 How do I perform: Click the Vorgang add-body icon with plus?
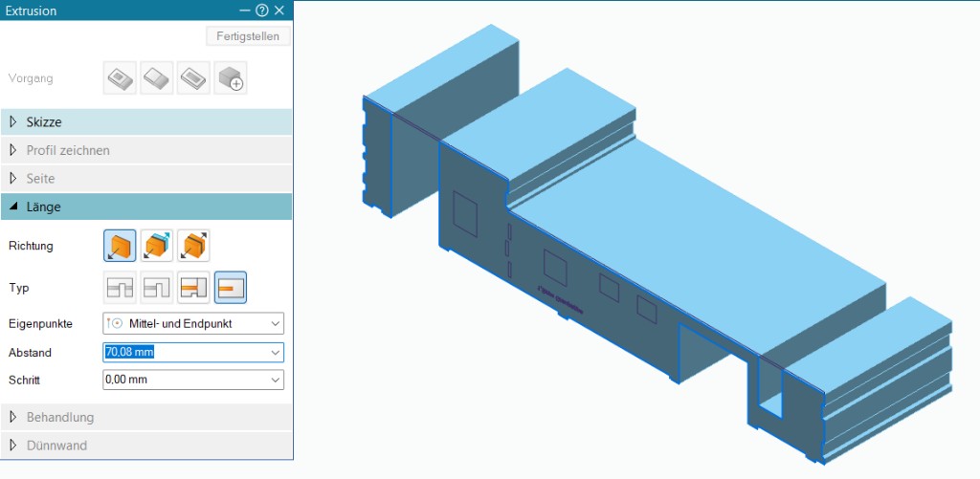pos(230,78)
